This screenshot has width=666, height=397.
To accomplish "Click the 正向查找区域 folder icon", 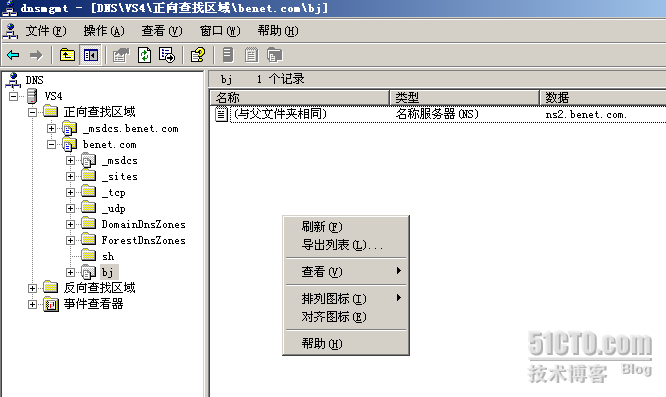I will [50, 112].
